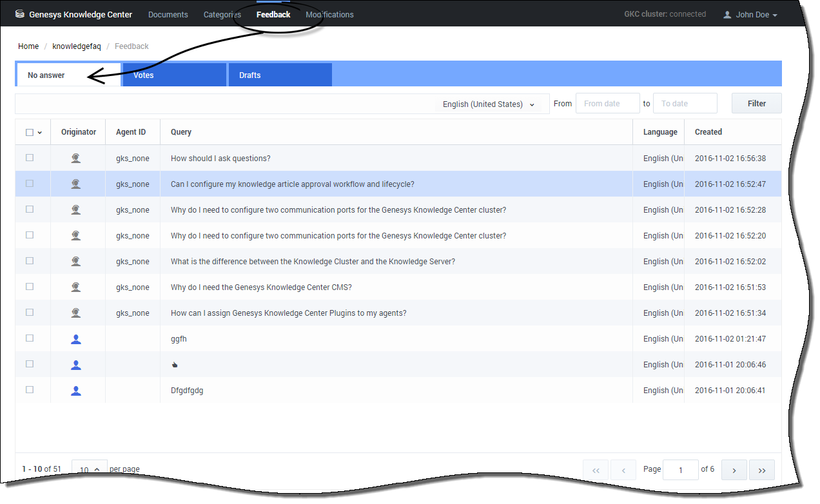Click the blue user icon in ggfh row
820x504 pixels.
[76, 338]
